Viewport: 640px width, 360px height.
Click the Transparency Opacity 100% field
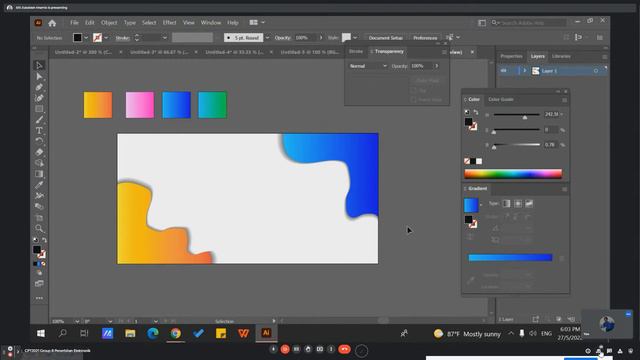point(422,66)
